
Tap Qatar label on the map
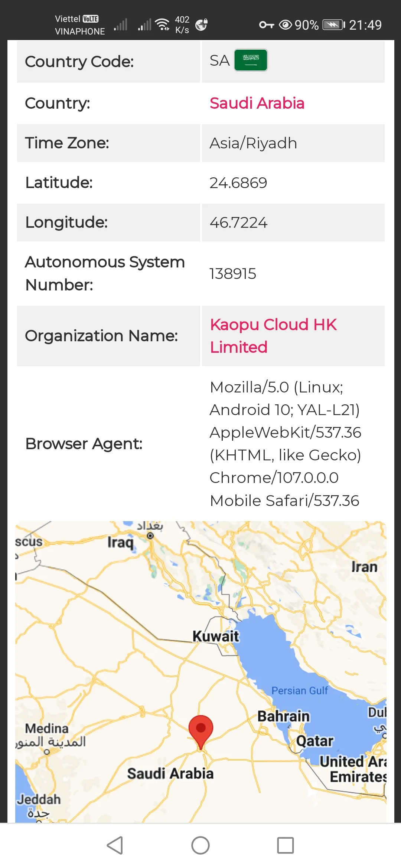tap(315, 741)
